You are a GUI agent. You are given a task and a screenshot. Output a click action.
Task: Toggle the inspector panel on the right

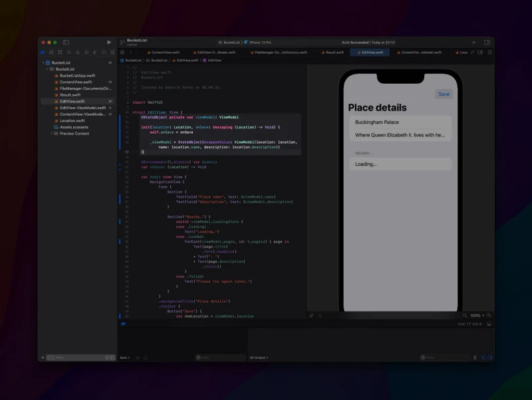pyautogui.click(x=487, y=42)
